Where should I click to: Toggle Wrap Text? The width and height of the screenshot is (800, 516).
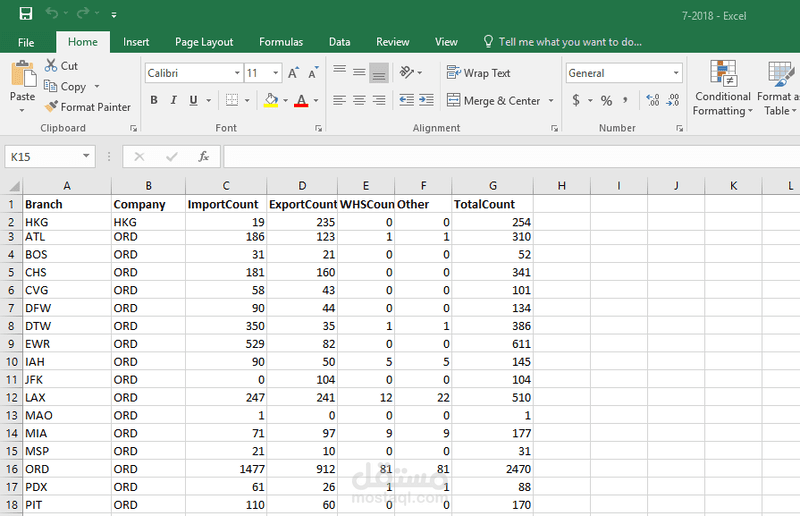tap(478, 73)
